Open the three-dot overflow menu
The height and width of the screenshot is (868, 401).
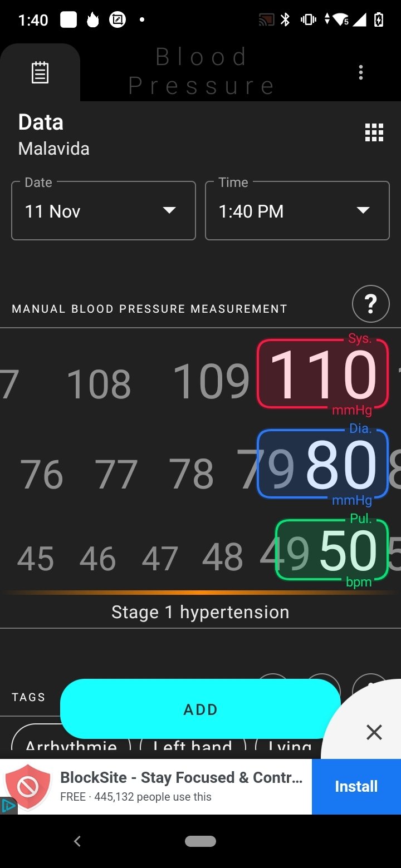[361, 72]
